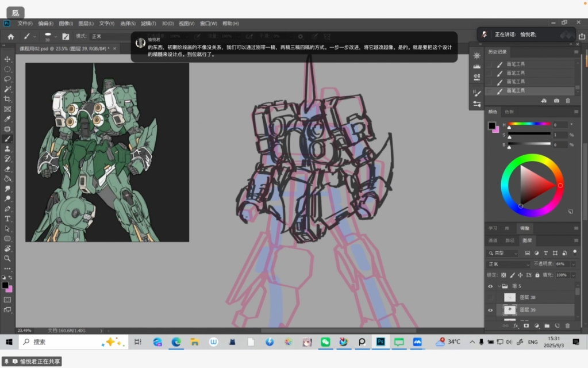
Task: Switch to 路径 tab
Action: [x=510, y=240]
